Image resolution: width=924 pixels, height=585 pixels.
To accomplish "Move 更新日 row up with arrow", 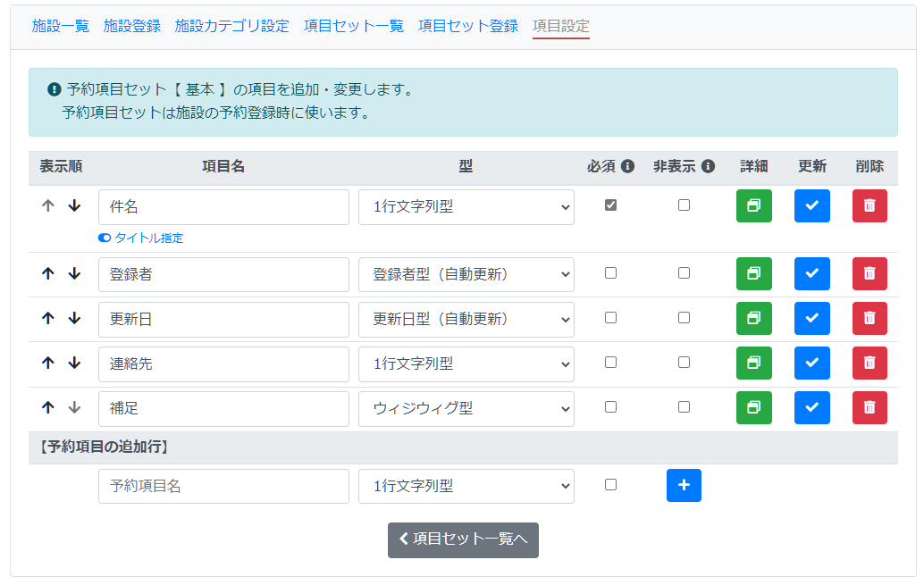I will coord(48,318).
